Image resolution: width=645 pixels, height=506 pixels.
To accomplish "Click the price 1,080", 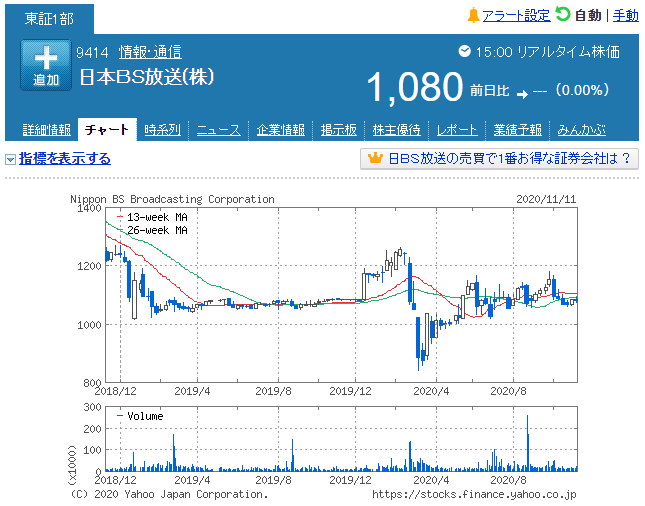I will (415, 87).
